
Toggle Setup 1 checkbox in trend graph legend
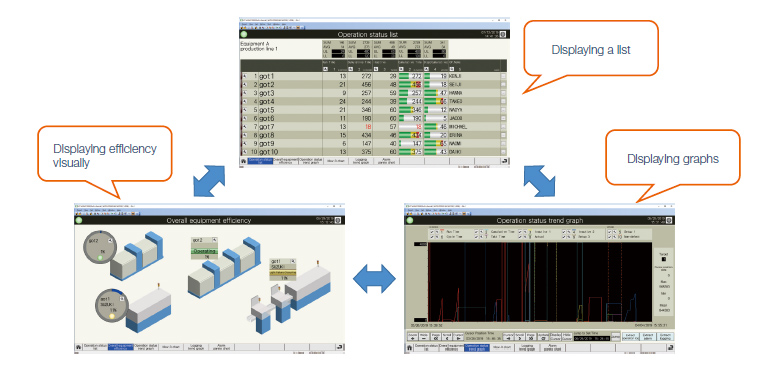click(x=609, y=232)
